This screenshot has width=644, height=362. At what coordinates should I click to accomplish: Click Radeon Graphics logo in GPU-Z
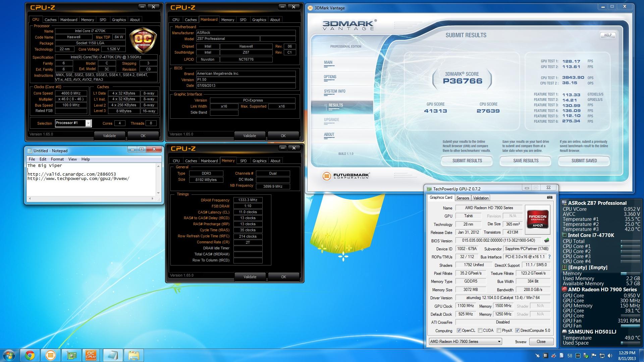(x=538, y=219)
